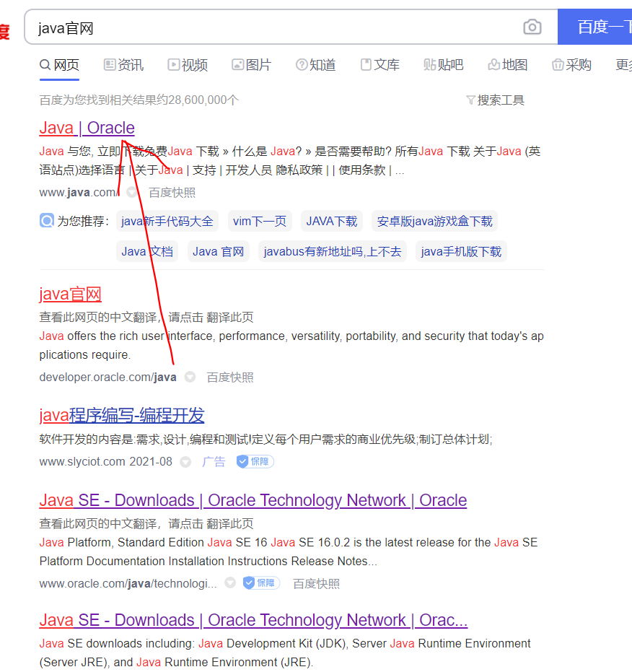The width and height of the screenshot is (632, 672).
Task: Click the 广告 label
Action: 214,461
